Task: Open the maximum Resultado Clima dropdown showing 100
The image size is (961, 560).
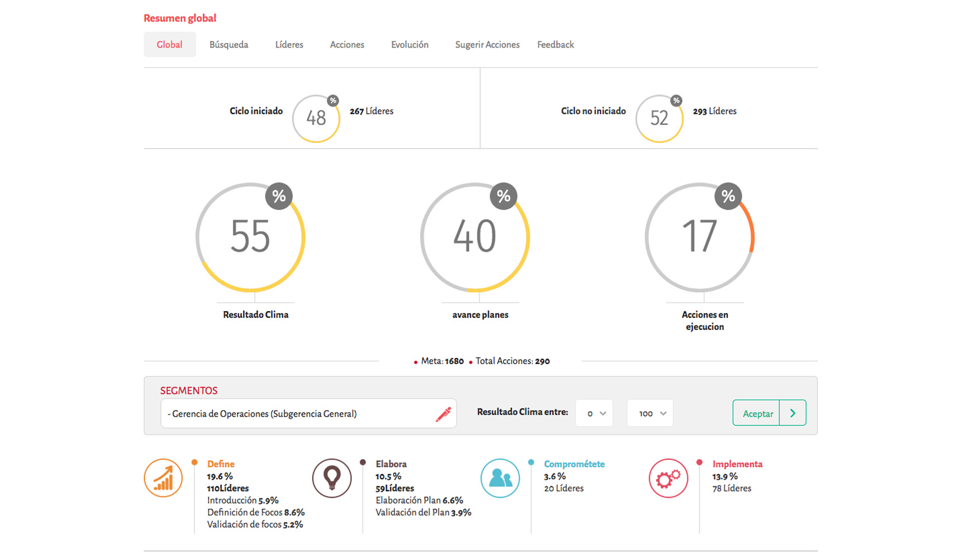Action: coord(650,413)
